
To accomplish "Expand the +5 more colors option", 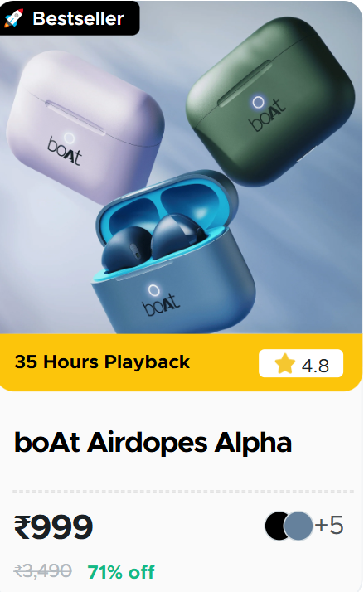I will coord(329,525).
